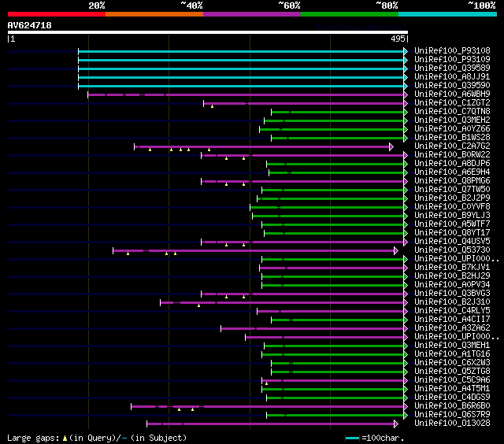504x444 pixels.
Task: Click the UniRef100_Q5ZTG8 label
Action: pos(452,372)
